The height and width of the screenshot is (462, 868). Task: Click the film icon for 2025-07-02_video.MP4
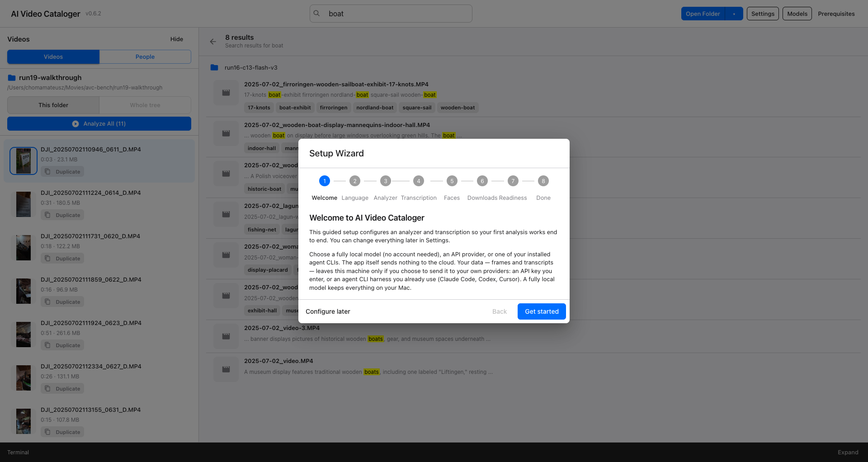(x=226, y=369)
